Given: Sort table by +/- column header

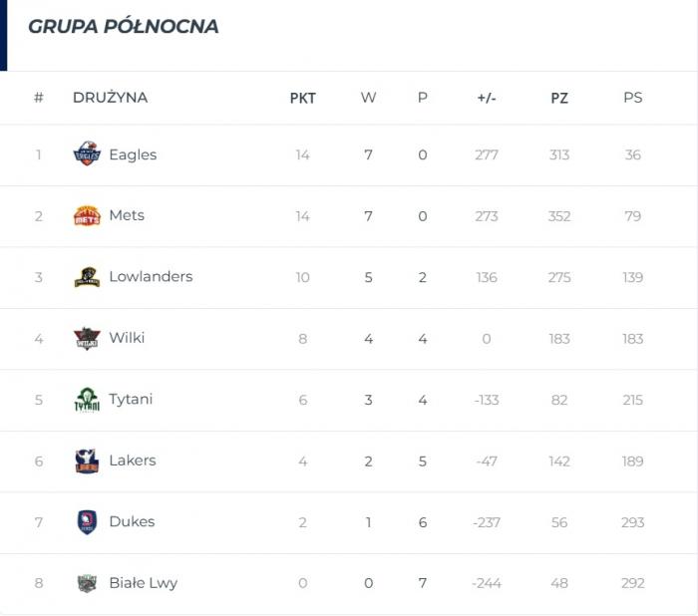Looking at the screenshot, I should coord(487,98).
